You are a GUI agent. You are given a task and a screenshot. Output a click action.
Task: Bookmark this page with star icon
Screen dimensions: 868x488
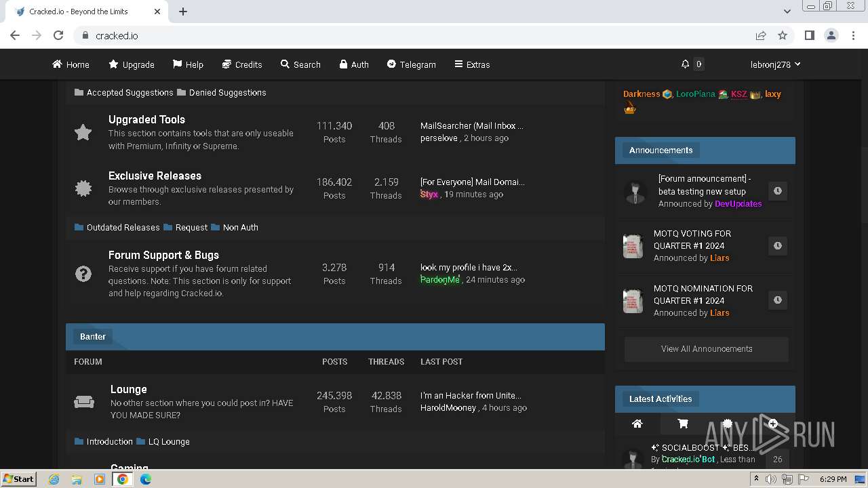click(x=783, y=35)
